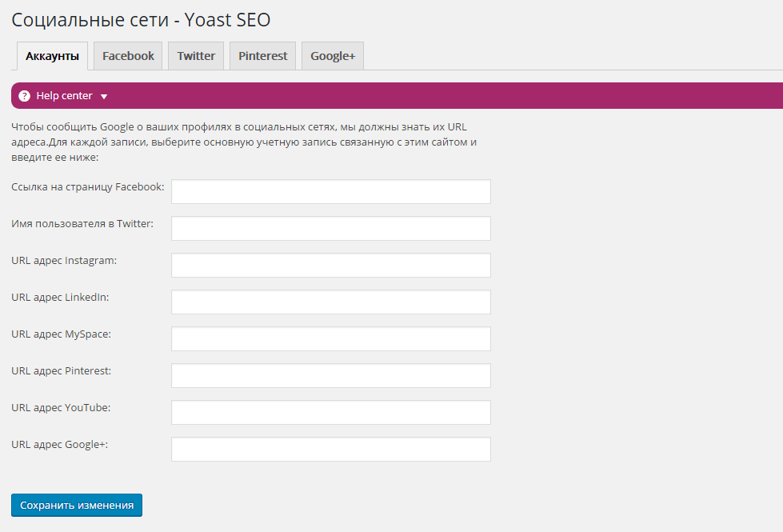Screen dimensions: 783x532
Task: Click the label 'URL адрес LinkedIn:'
Action: pos(60,298)
